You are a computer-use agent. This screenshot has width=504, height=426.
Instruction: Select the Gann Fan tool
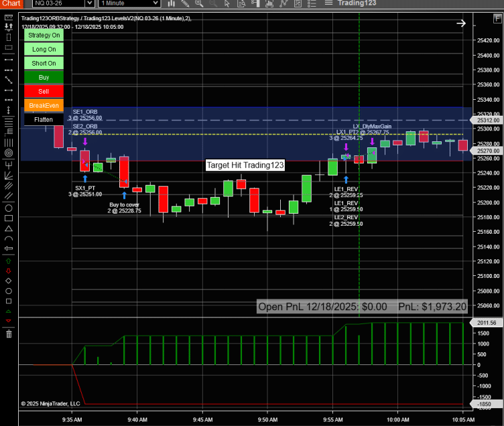tap(9, 175)
